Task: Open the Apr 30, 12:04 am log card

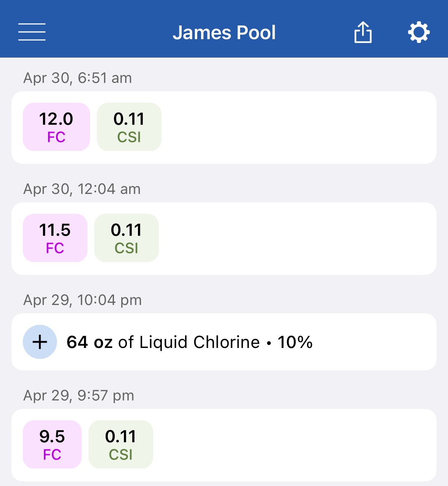Action: [224, 238]
